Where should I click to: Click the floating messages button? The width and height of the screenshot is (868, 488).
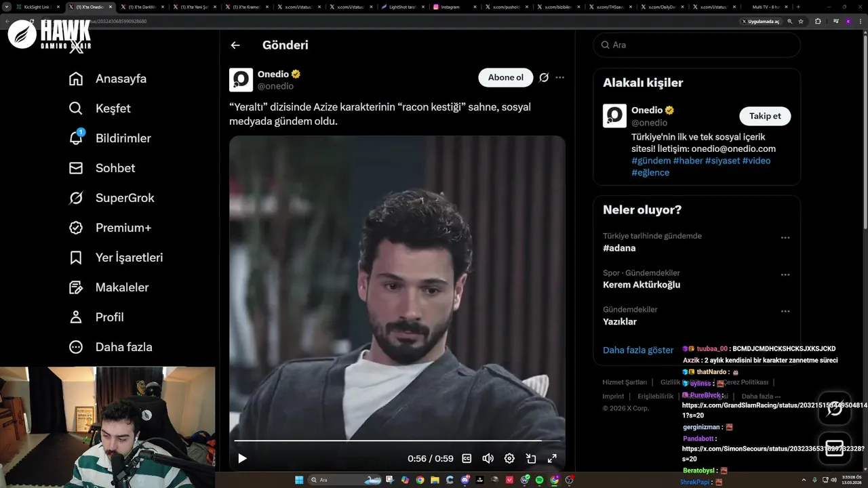tap(835, 448)
